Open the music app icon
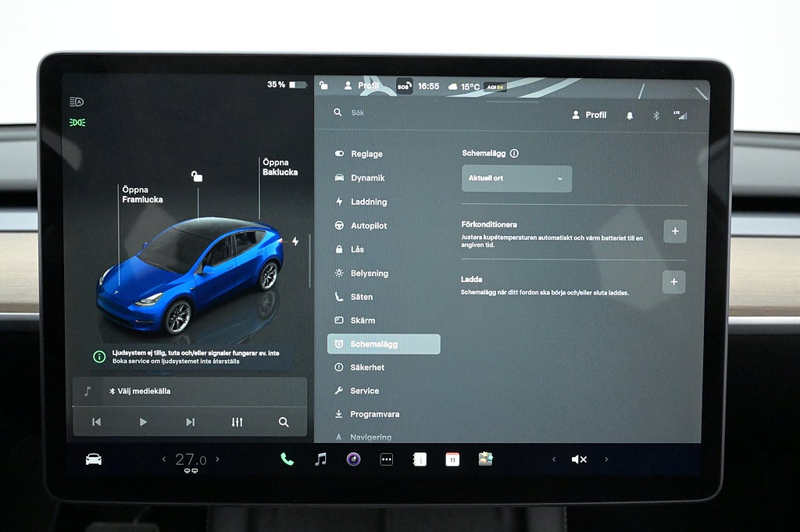The width and height of the screenshot is (800, 532). [320, 459]
